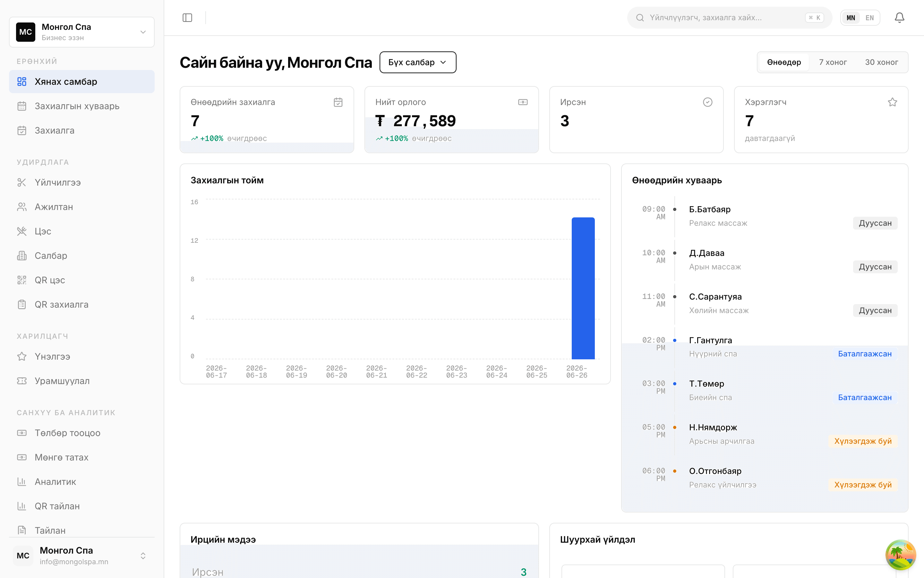Click the Урамшуулал ticket icon

(22, 381)
